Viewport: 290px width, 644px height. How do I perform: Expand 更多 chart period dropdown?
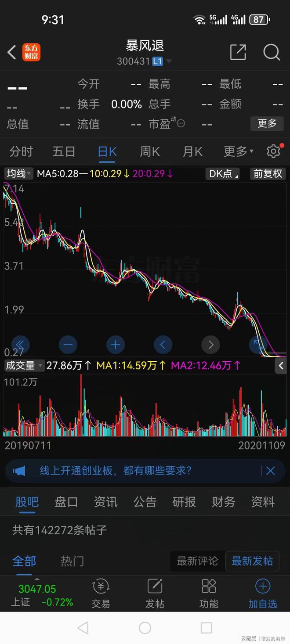(239, 151)
